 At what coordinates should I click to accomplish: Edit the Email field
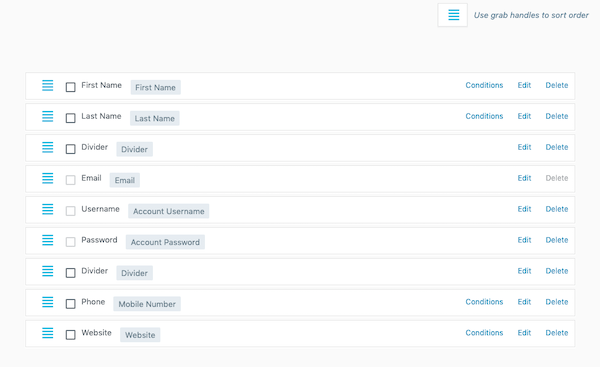[524, 178]
